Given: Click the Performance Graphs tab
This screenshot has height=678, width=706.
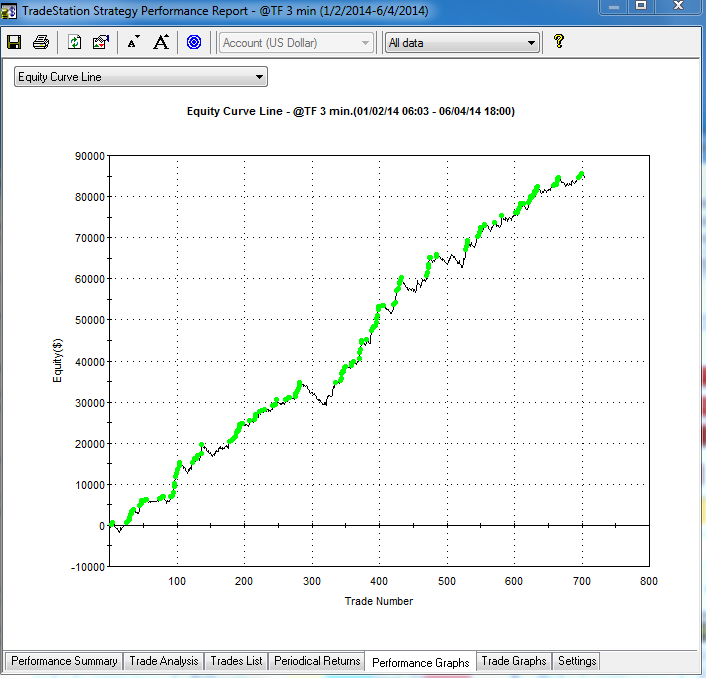Looking at the screenshot, I should pos(420,662).
